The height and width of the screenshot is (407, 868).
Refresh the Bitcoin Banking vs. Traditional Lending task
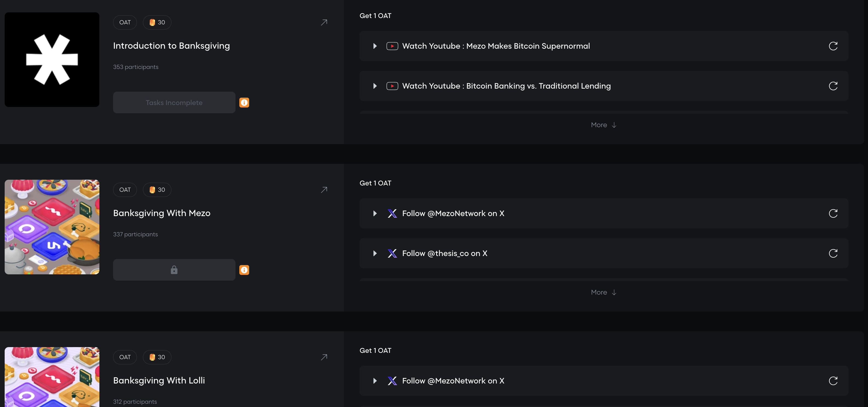click(833, 86)
